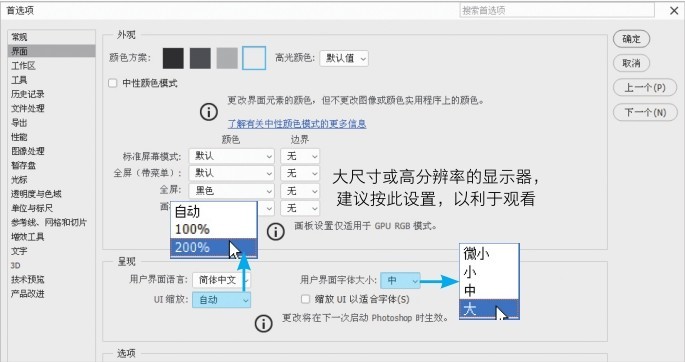
Task: Click the info icon next to GPU RGB note
Action: [276, 231]
